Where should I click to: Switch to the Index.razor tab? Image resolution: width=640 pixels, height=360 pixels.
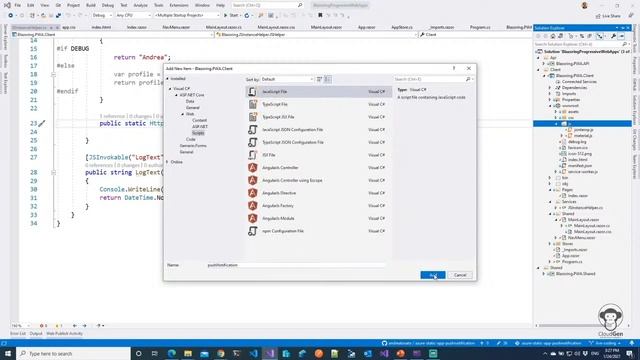pos(137,27)
